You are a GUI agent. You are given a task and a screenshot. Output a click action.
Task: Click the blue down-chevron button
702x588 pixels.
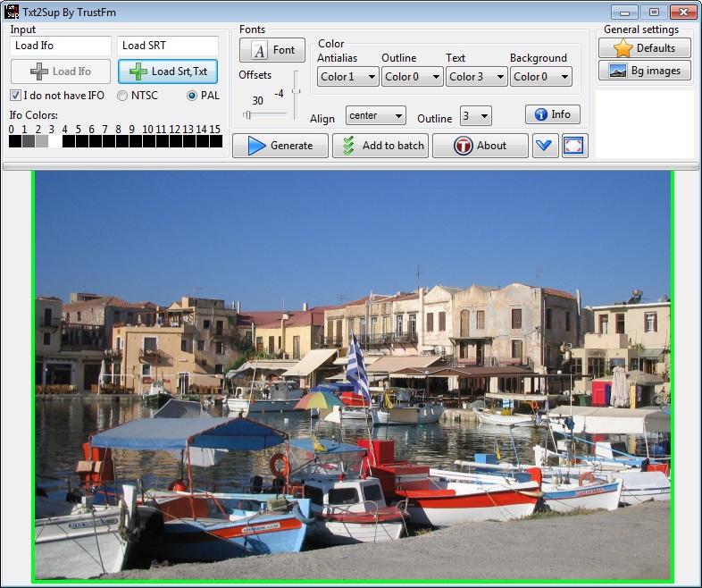(x=545, y=146)
